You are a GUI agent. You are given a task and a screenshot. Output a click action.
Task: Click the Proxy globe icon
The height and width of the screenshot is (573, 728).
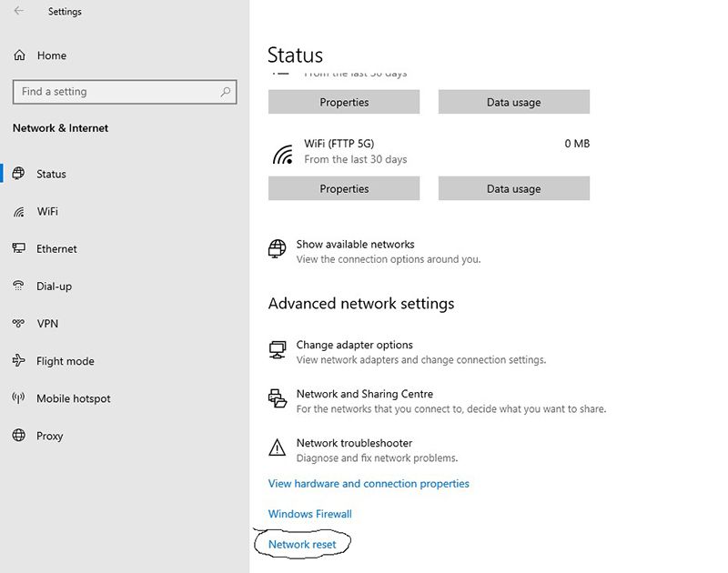(19, 436)
